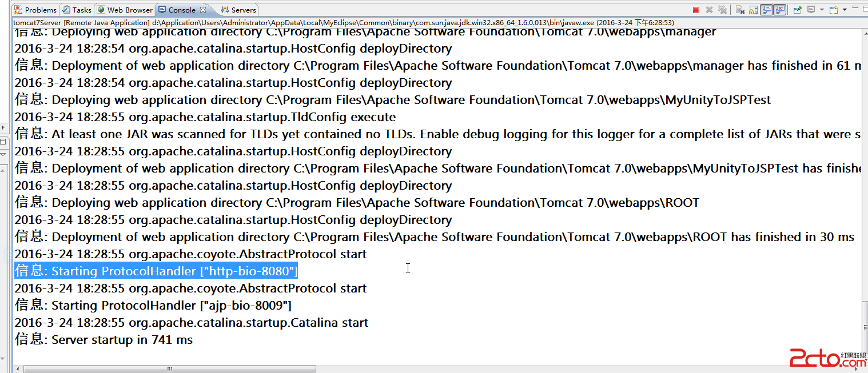Viewport: 868px width, 373px height.
Task: Maximize the console view panel
Action: pyautogui.click(x=864, y=9)
